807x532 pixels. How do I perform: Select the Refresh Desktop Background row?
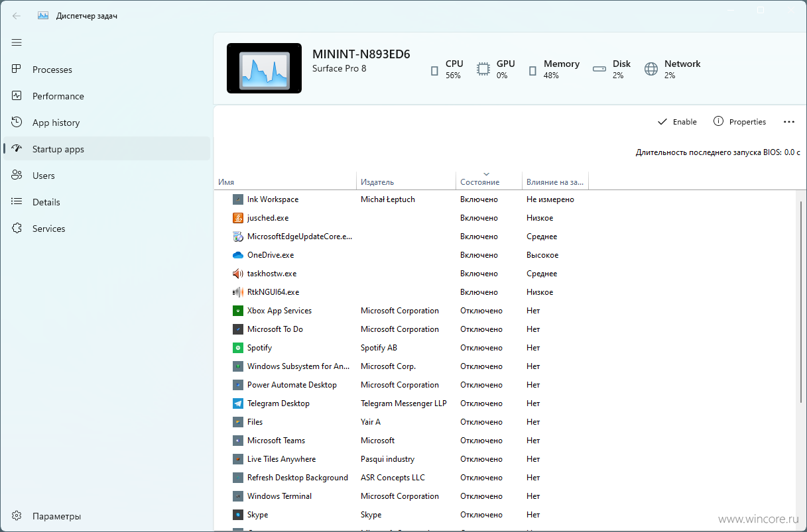[x=505, y=478]
